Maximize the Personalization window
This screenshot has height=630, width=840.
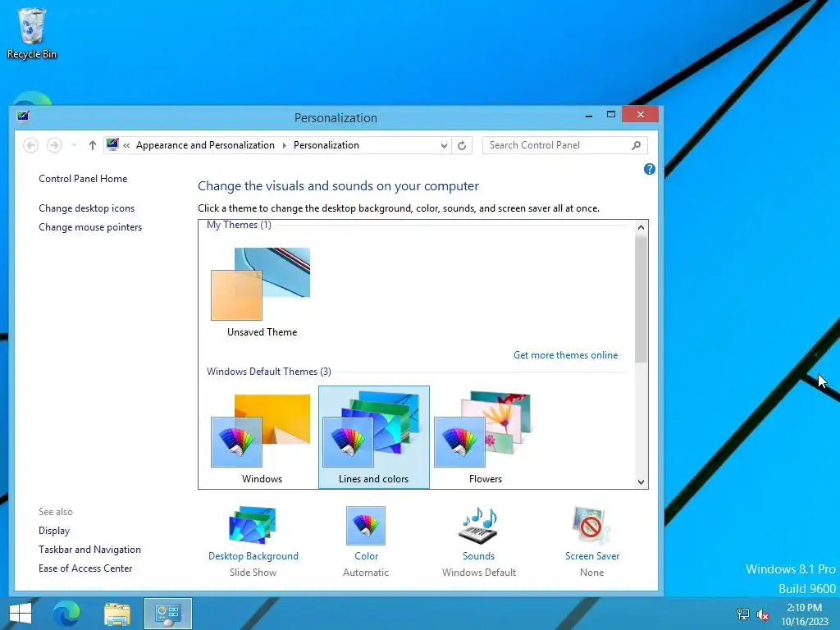610,115
